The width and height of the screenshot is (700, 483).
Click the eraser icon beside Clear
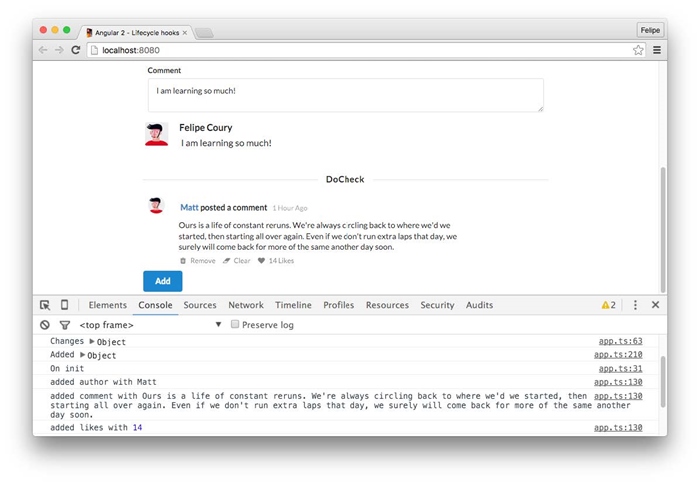point(226,261)
